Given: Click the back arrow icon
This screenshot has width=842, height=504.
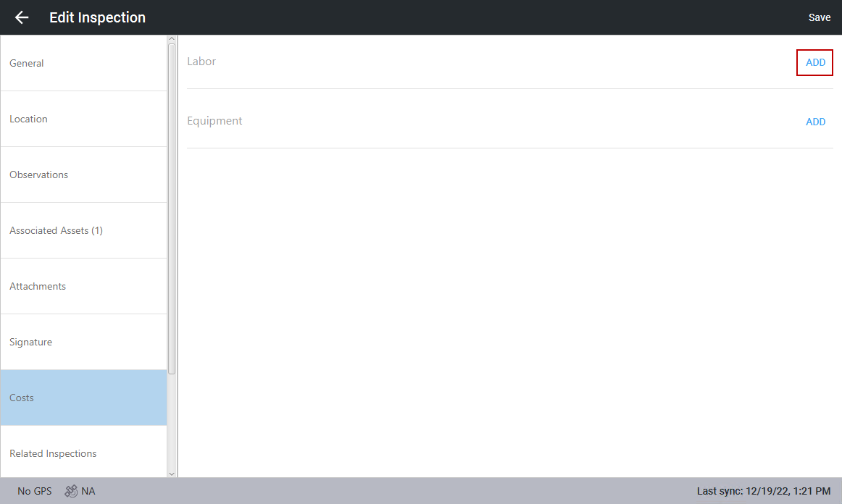Looking at the screenshot, I should click(x=22, y=17).
